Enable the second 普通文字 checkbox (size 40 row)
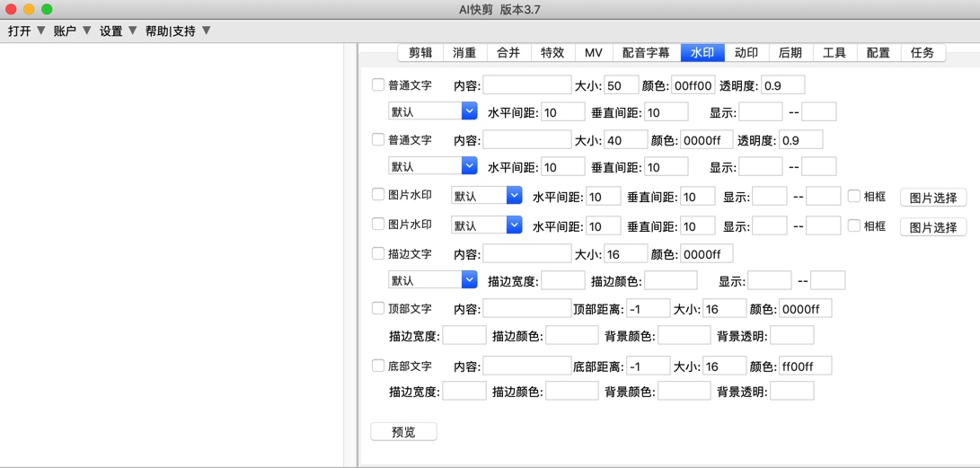980x468 pixels. click(x=378, y=139)
